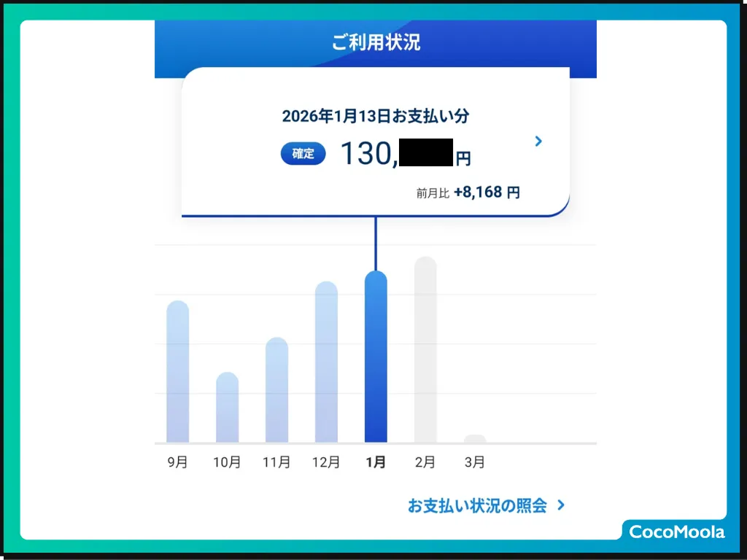
Task: Click the CocoMoola logo watermark
Action: [676, 532]
